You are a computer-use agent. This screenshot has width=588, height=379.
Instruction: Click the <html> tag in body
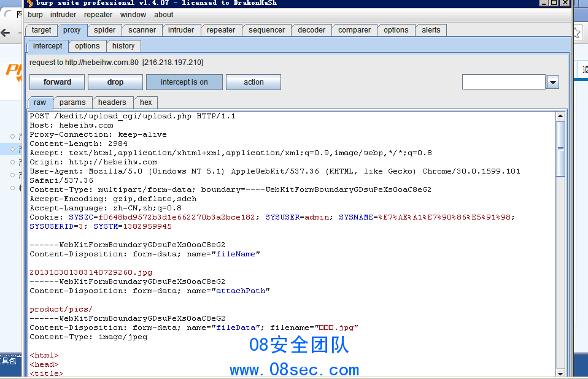[x=44, y=355]
